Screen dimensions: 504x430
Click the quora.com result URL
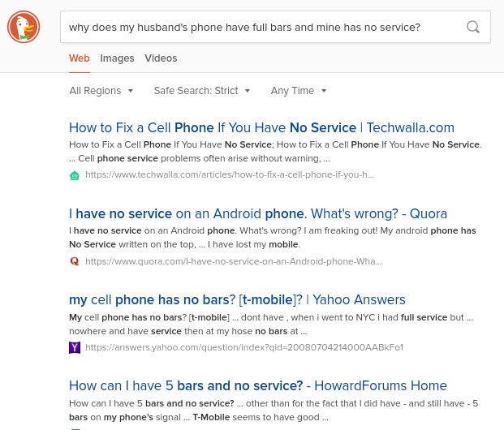[234, 261]
